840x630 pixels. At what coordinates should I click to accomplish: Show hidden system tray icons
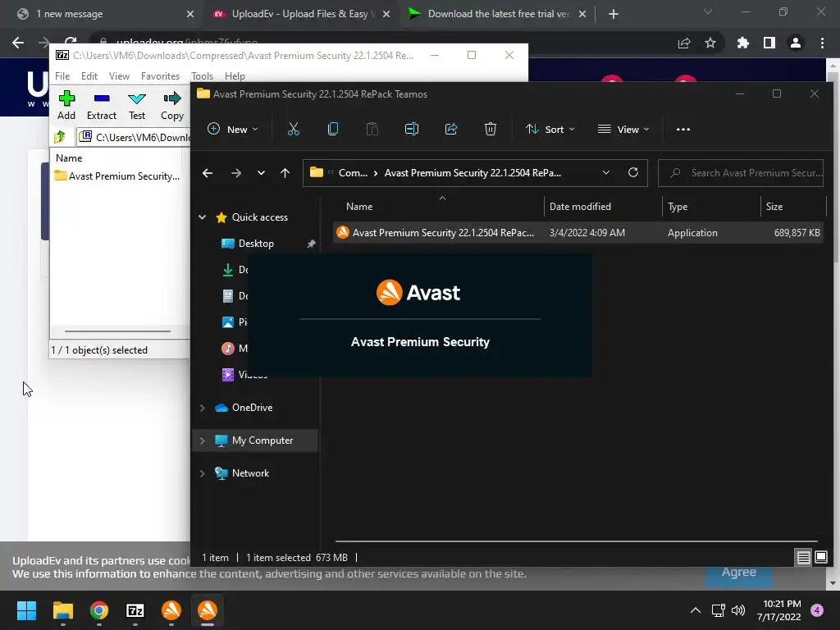click(x=696, y=610)
